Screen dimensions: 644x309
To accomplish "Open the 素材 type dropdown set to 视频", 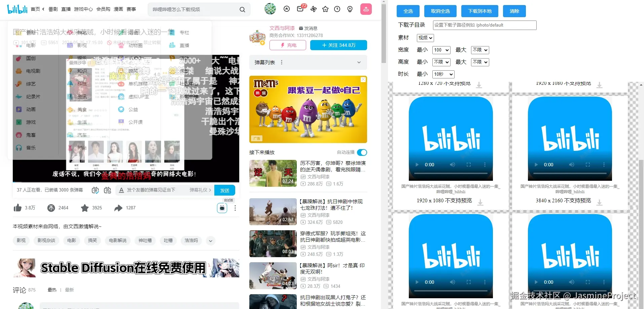I will point(425,38).
